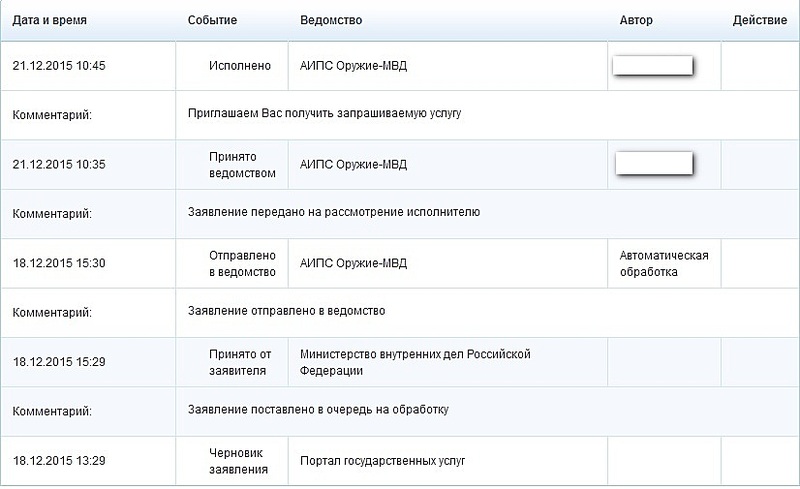Click the "Событие" column header
Image resolution: width=800 pixels, height=489 pixels.
[x=212, y=20]
